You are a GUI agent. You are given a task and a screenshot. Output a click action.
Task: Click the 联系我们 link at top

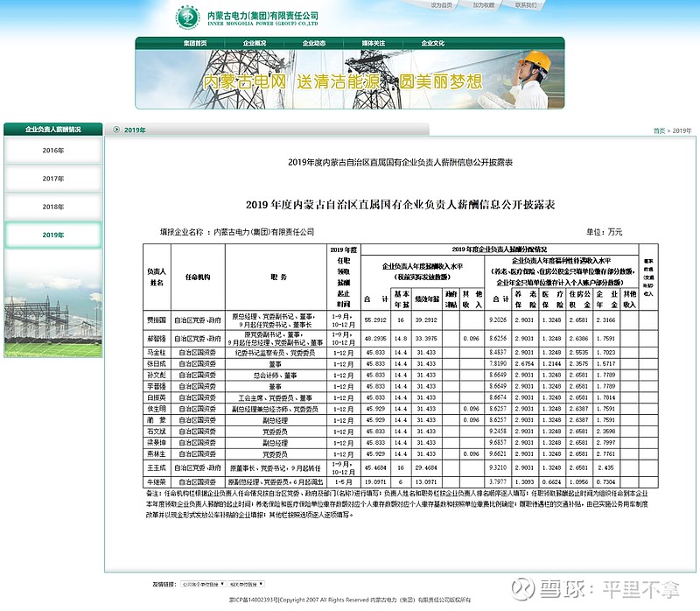[526, 5]
